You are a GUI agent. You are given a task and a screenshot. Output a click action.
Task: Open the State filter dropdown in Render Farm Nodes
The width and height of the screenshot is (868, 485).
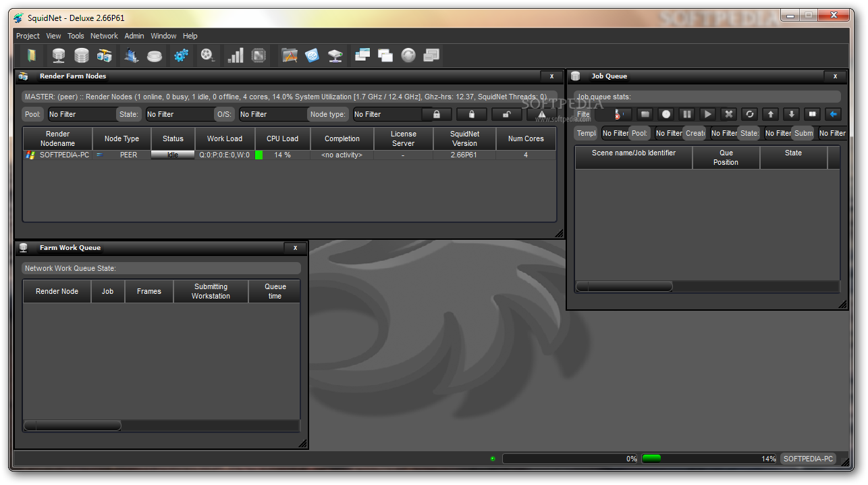pos(179,114)
